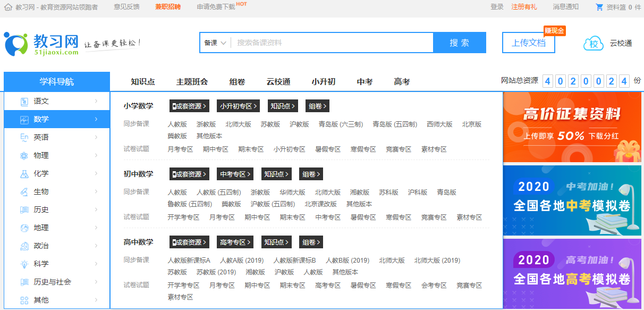The width and height of the screenshot is (644, 310).
Task: Click the 生物 subject icon
Action: click(23, 191)
